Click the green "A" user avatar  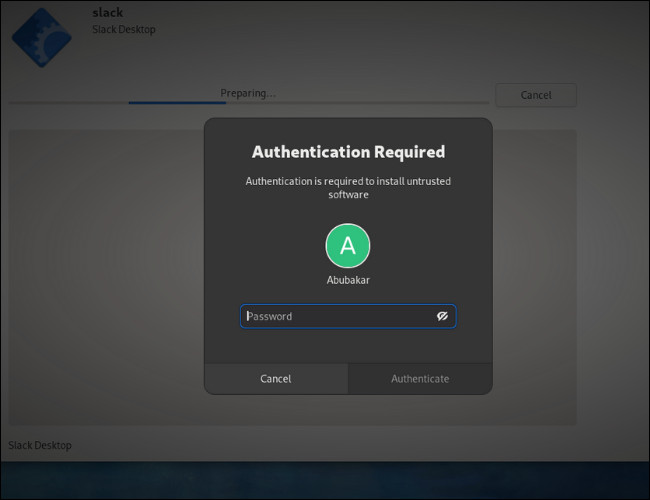pyautogui.click(x=347, y=246)
